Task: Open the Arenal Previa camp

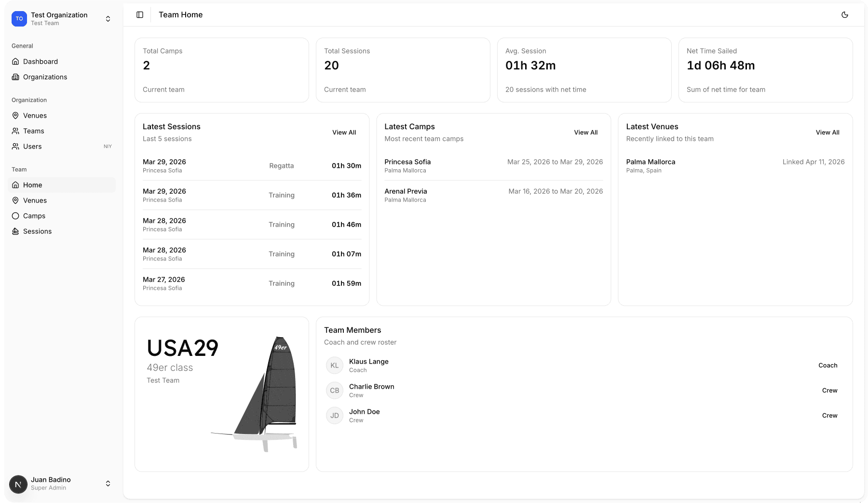Action: (x=493, y=195)
